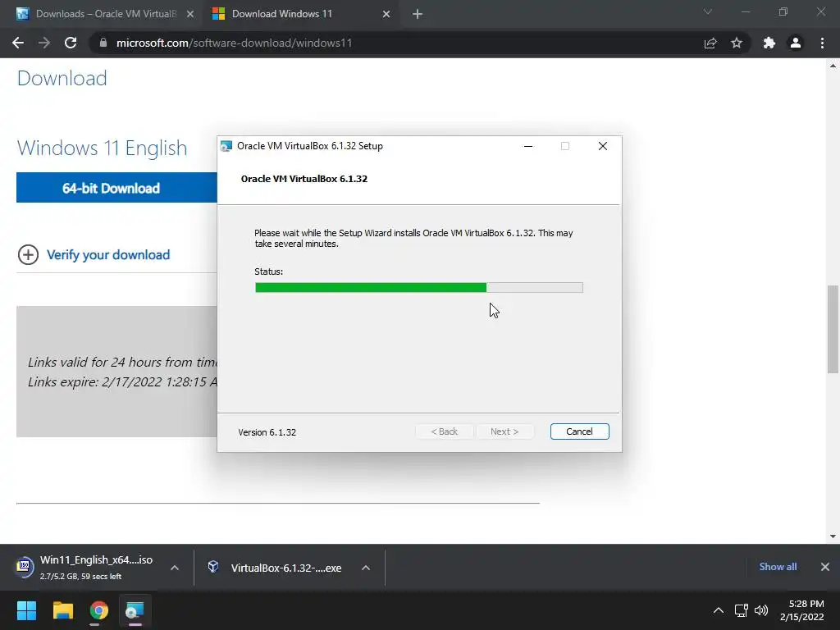Close the downloads bar
This screenshot has width=840, height=630.
coord(825,567)
